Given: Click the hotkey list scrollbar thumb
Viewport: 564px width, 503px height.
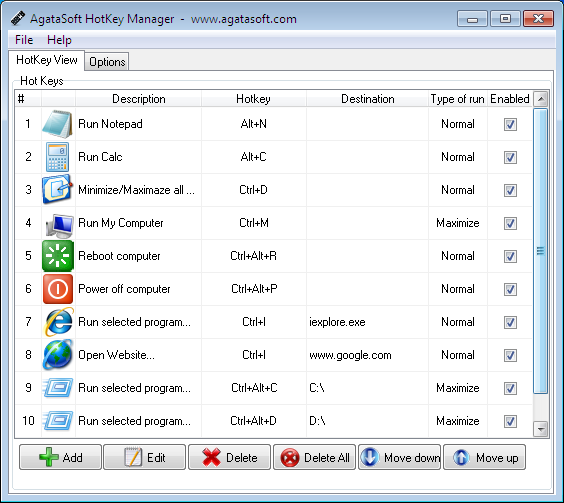Looking at the screenshot, I should [541, 251].
